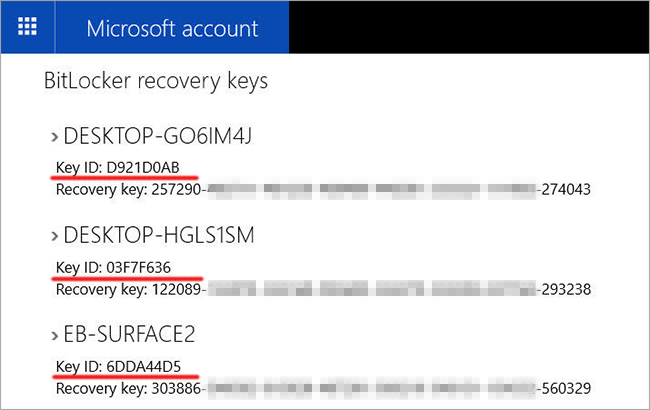
Task: Click the recovery key starting 303886
Action: (323, 388)
